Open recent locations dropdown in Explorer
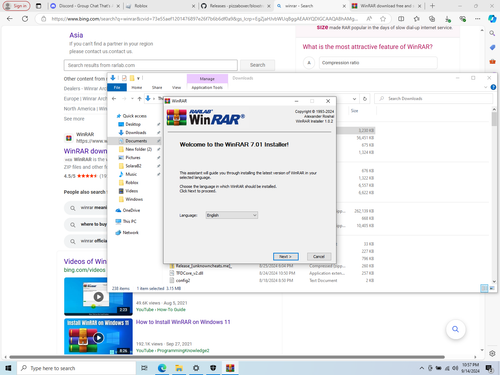 tap(132, 99)
